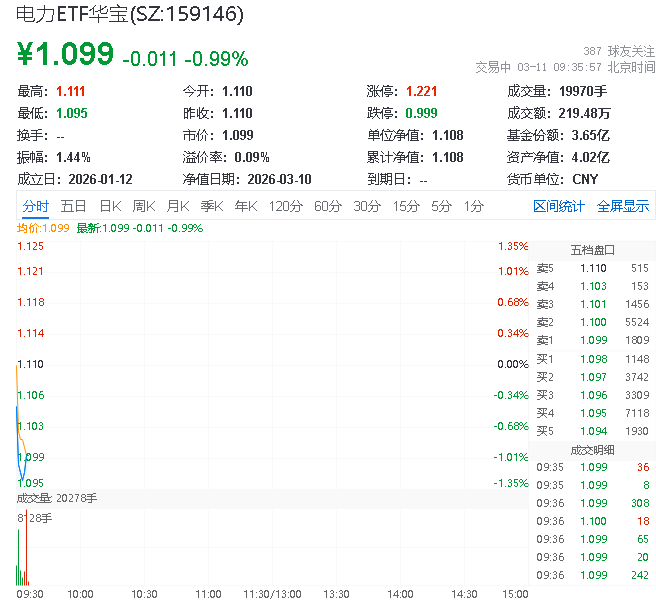Select the 月K chart tab
Image resolution: width=656 pixels, height=613 pixels.
pyautogui.click(x=178, y=206)
